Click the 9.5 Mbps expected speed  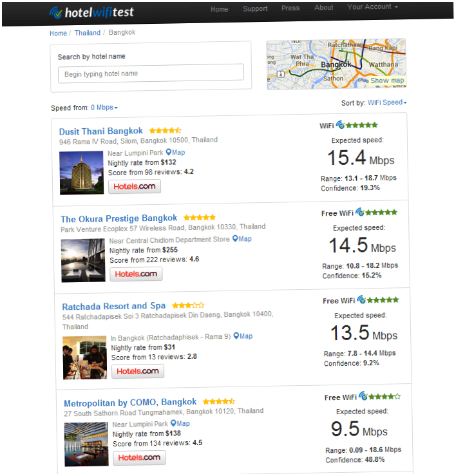(359, 429)
